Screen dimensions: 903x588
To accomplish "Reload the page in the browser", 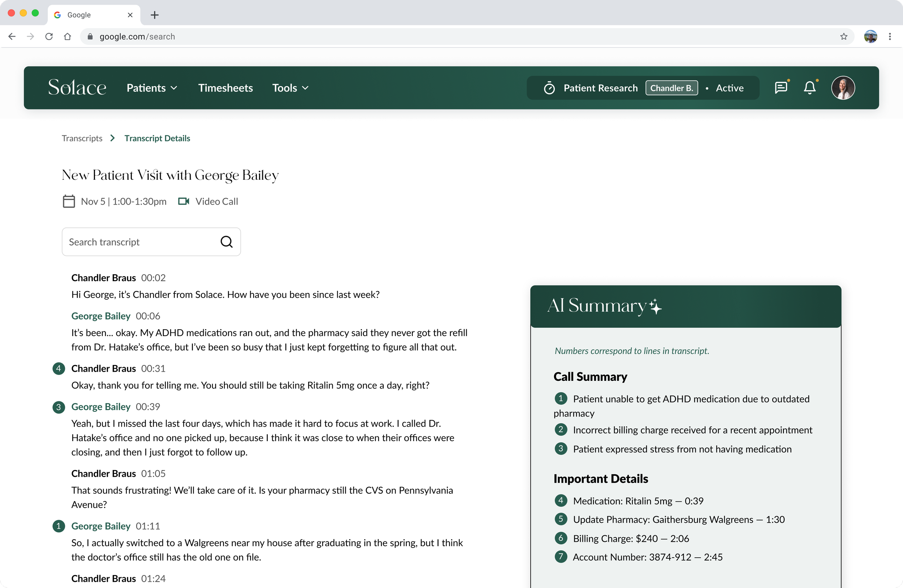I will coord(49,36).
